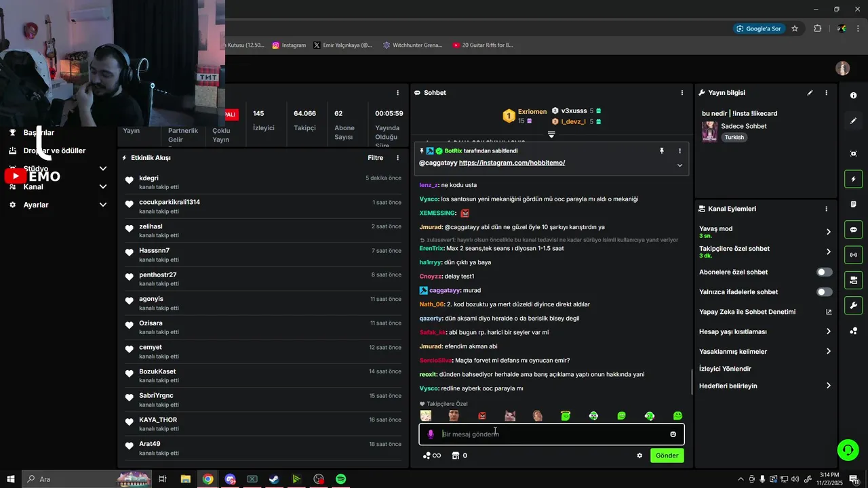868x488 pixels.
Task: Toggle Abonelere özel sohbet switch
Action: tap(825, 272)
